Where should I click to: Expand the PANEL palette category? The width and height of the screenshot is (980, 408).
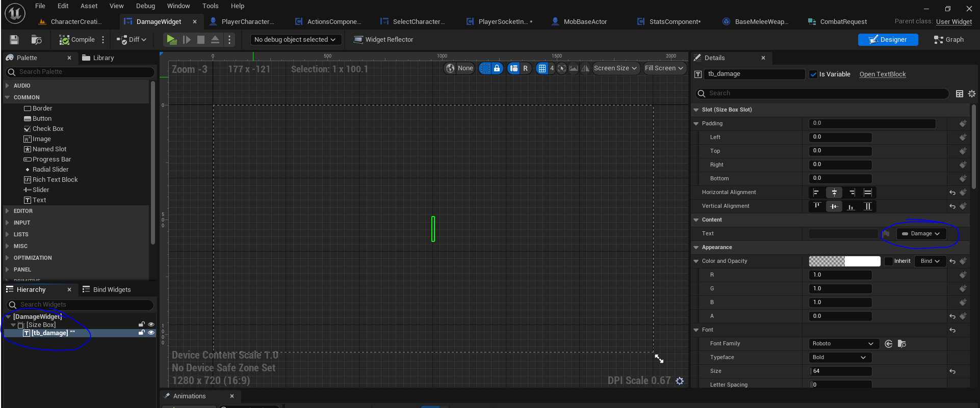click(x=7, y=269)
